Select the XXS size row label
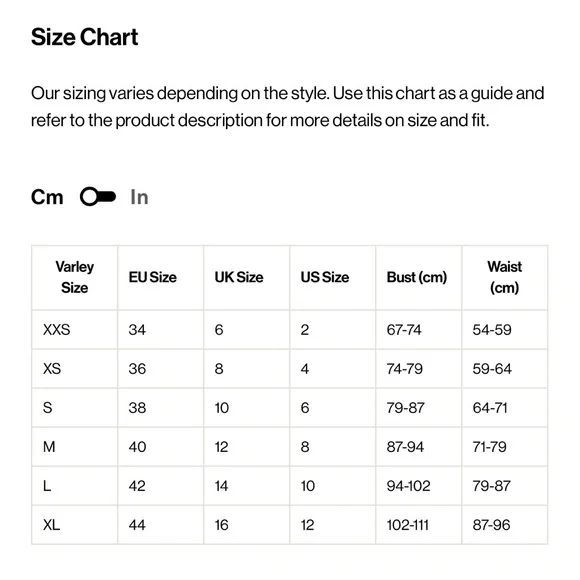Viewport: 580px width, 580px height. [x=57, y=330]
